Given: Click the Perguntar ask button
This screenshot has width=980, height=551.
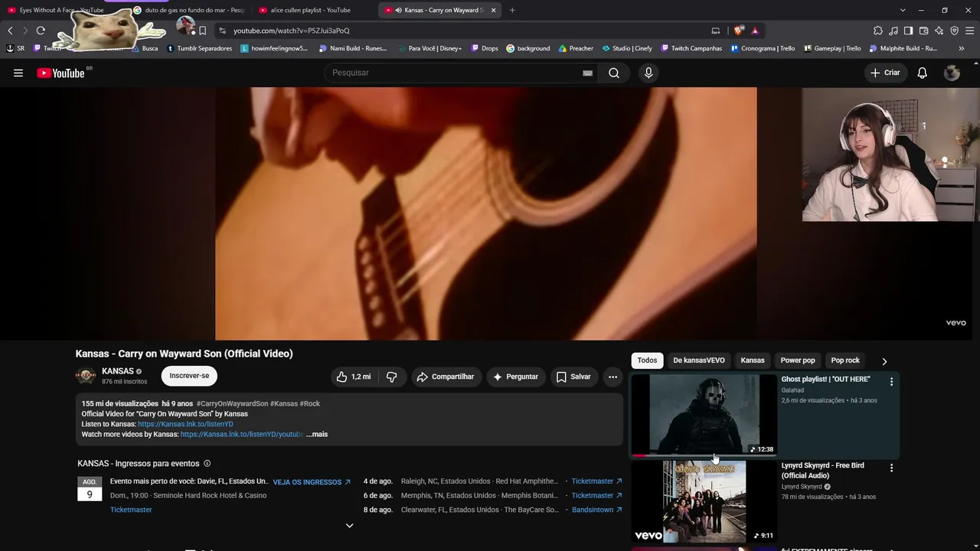Looking at the screenshot, I should coord(516,377).
